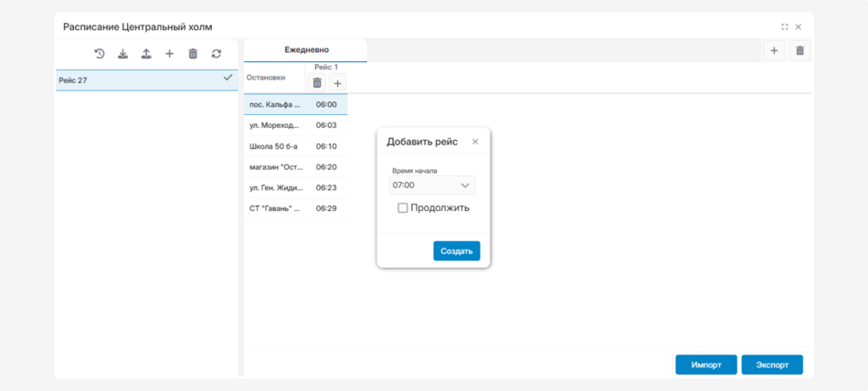Close the Добавить рейс dialog

point(475,142)
